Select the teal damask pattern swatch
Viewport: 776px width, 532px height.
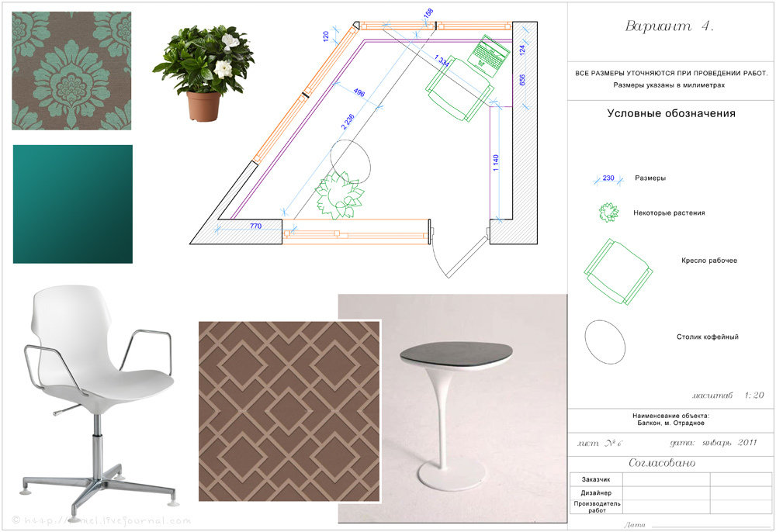click(x=72, y=71)
